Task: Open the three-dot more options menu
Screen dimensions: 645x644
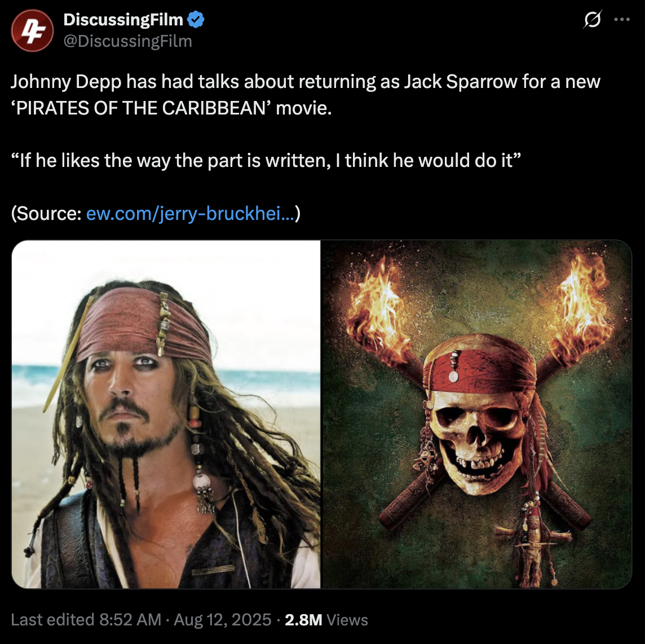Action: click(x=621, y=19)
